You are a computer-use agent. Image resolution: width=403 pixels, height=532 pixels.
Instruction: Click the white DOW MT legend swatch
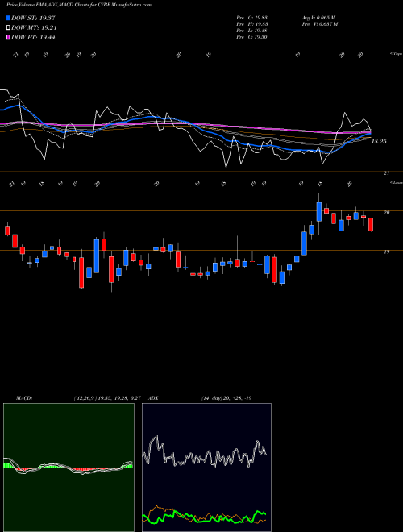pyautogui.click(x=8, y=28)
